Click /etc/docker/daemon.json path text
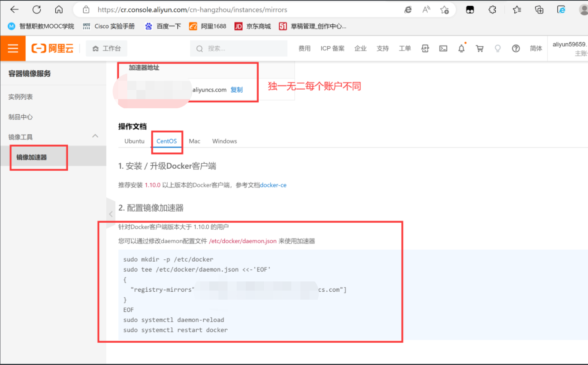The width and height of the screenshot is (588, 365). [243, 241]
